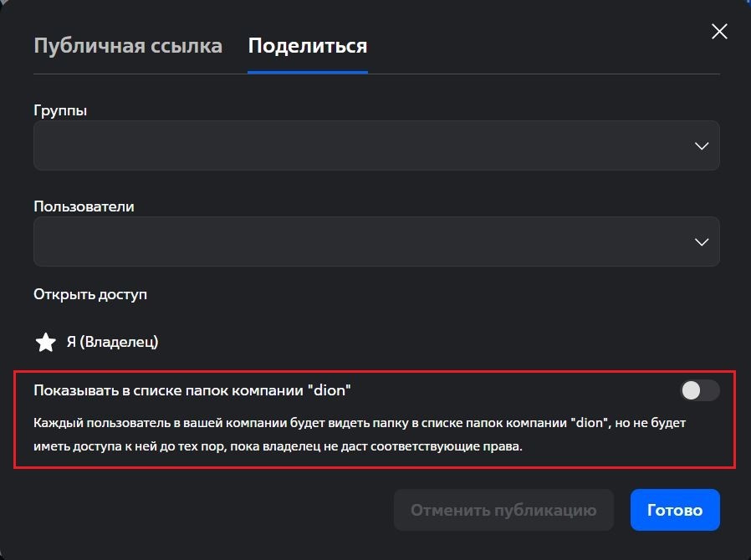Screen dimensions: 751x560
Task: Click the chevron arrow in Группы field
Action: coord(702,146)
